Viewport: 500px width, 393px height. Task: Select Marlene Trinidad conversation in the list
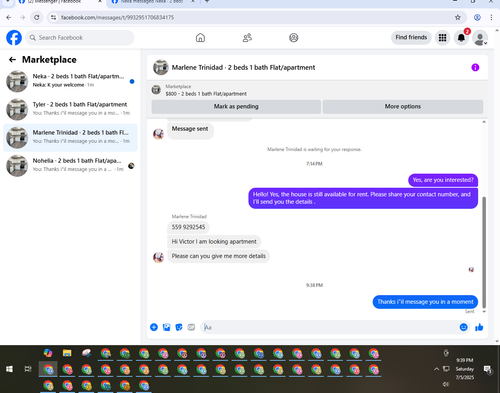point(70,137)
